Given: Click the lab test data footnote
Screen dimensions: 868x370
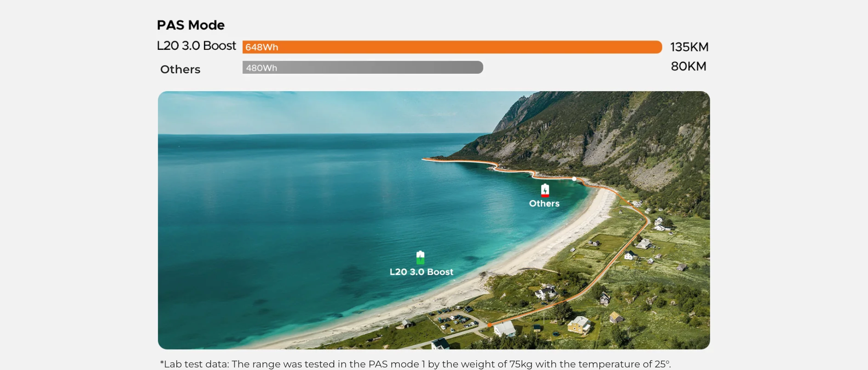Looking at the screenshot, I should pyautogui.click(x=415, y=364).
